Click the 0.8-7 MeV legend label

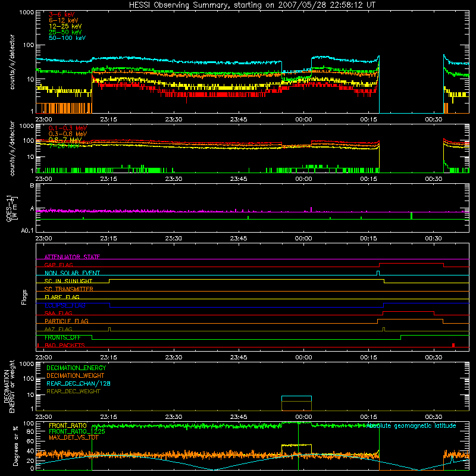(x=65, y=140)
